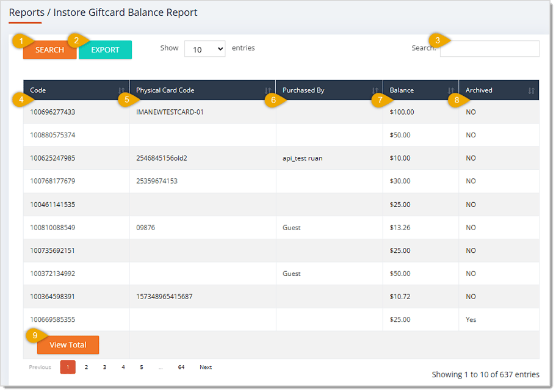556x392 pixels.
Task: Click the sort icon in Physical Card Code header
Action: [268, 91]
